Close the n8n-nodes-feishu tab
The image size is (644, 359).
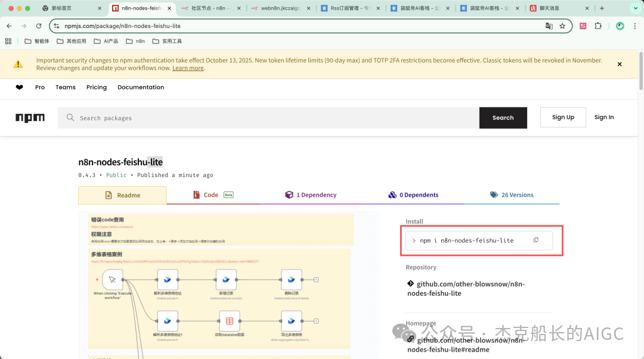pos(169,8)
